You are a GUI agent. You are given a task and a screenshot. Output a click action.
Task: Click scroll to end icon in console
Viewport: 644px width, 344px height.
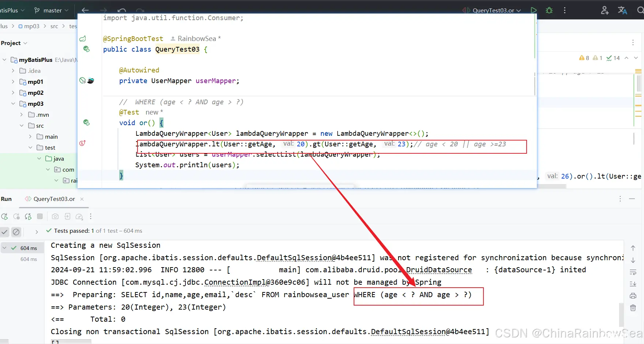(x=633, y=284)
